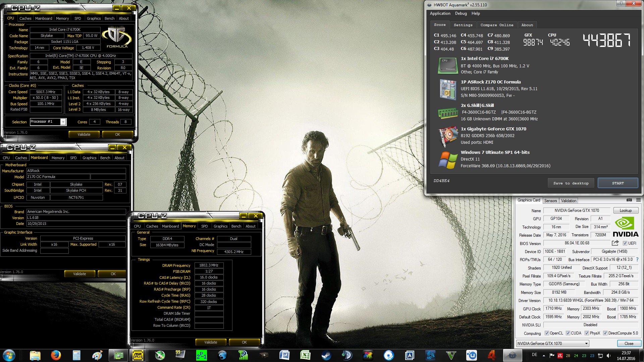Open Steam from the taskbar
Screen dimensions: 644x362
coord(326,355)
